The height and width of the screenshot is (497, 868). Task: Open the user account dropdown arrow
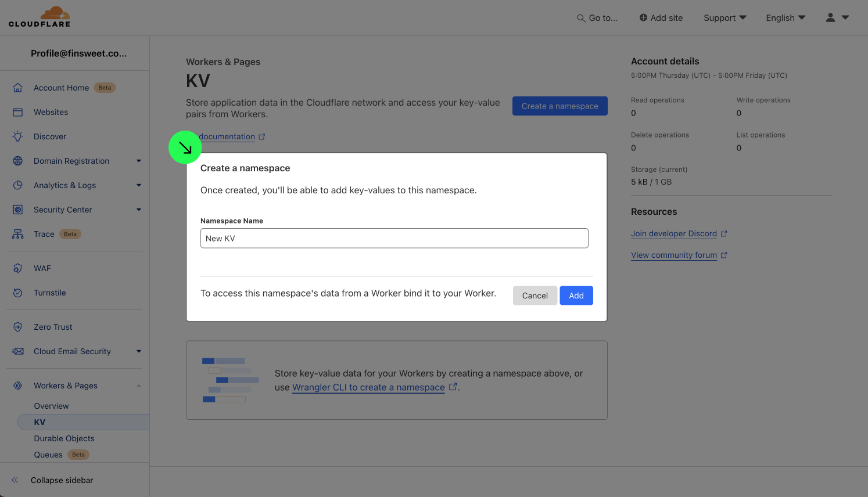click(845, 17)
